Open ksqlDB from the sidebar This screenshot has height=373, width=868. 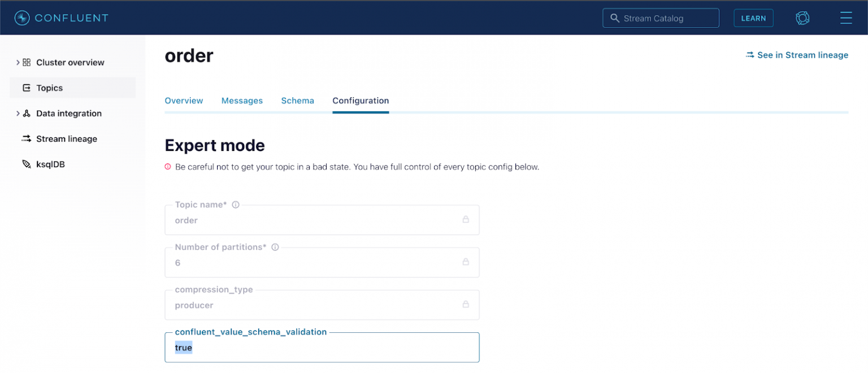pyautogui.click(x=50, y=164)
